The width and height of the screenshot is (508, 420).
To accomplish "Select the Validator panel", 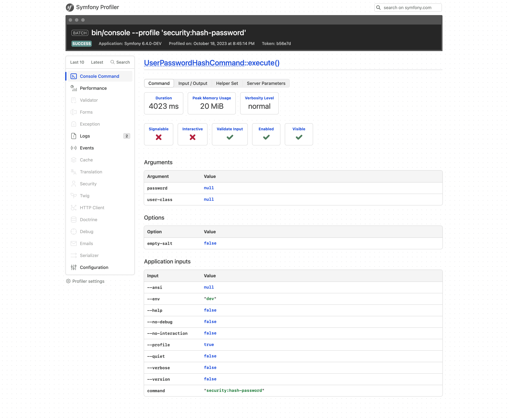I will point(88,100).
